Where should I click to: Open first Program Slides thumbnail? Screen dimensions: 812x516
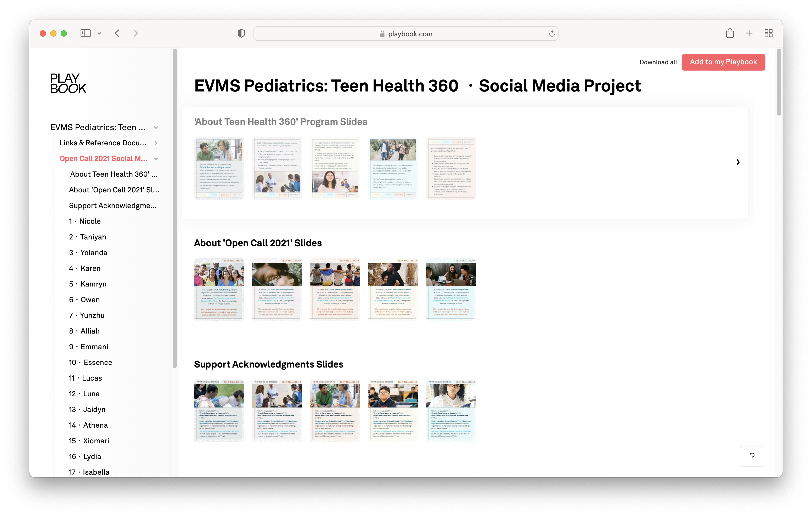[x=219, y=168]
